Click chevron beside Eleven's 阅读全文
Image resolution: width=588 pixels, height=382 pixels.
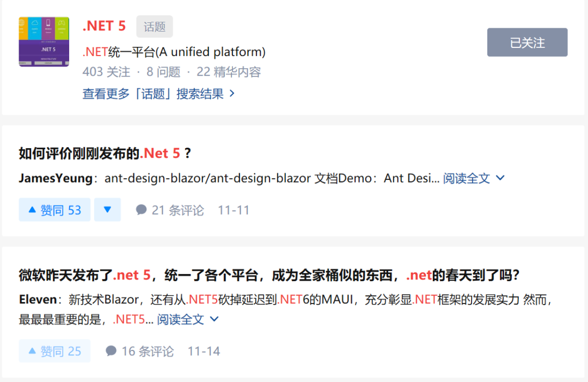click(x=214, y=319)
